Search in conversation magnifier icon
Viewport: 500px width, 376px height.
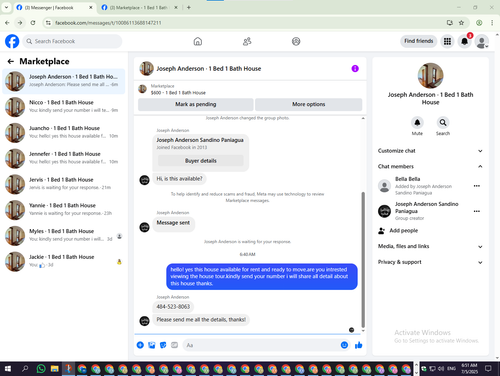pos(443,123)
